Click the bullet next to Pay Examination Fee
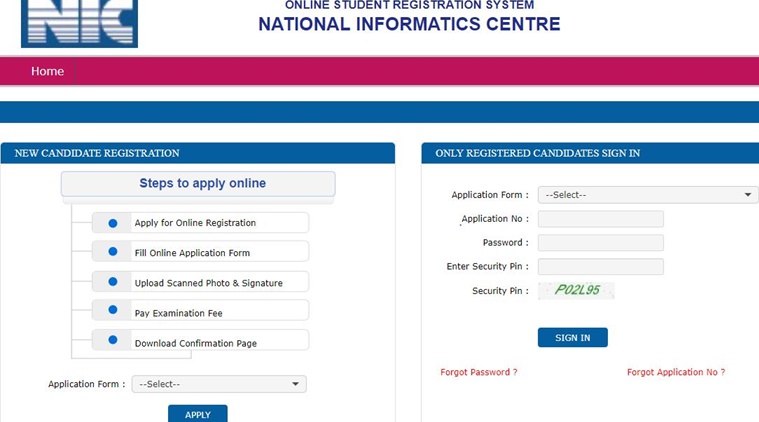Viewport: 759px width, 422px height. pyautogui.click(x=113, y=313)
